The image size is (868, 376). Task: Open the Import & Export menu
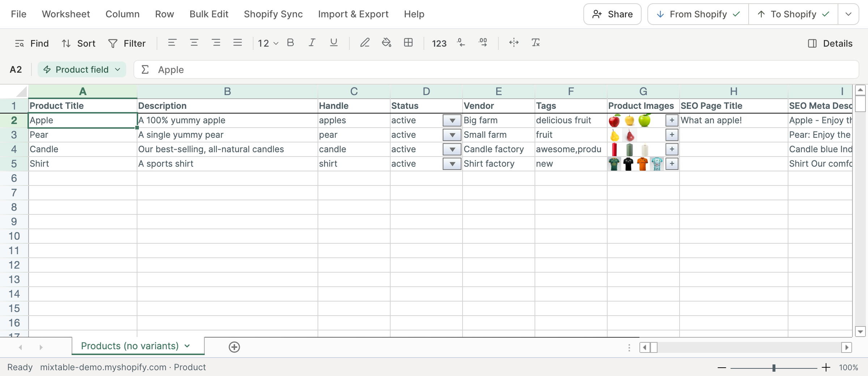click(353, 14)
